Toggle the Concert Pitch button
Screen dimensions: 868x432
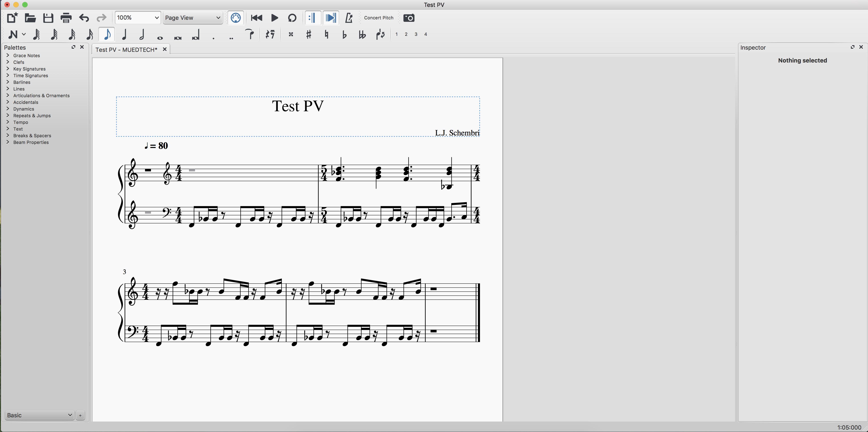pos(378,18)
